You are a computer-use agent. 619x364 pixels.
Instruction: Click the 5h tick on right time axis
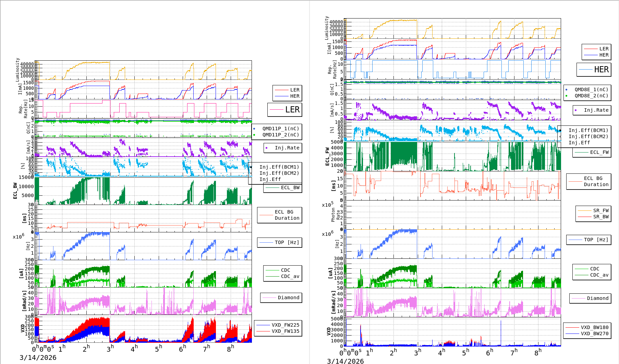[465, 352]
